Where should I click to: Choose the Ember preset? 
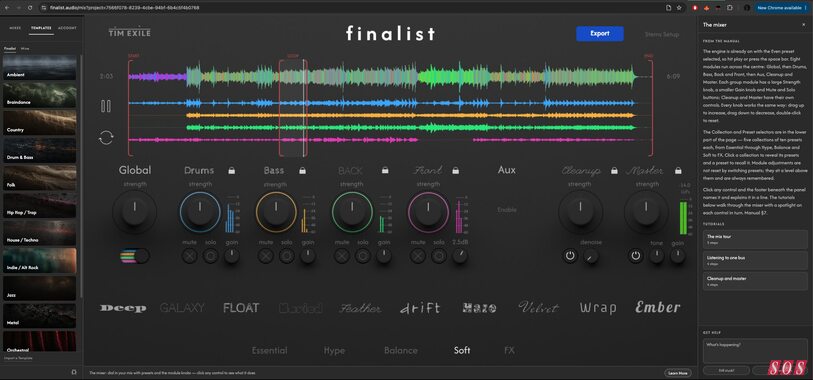658,307
